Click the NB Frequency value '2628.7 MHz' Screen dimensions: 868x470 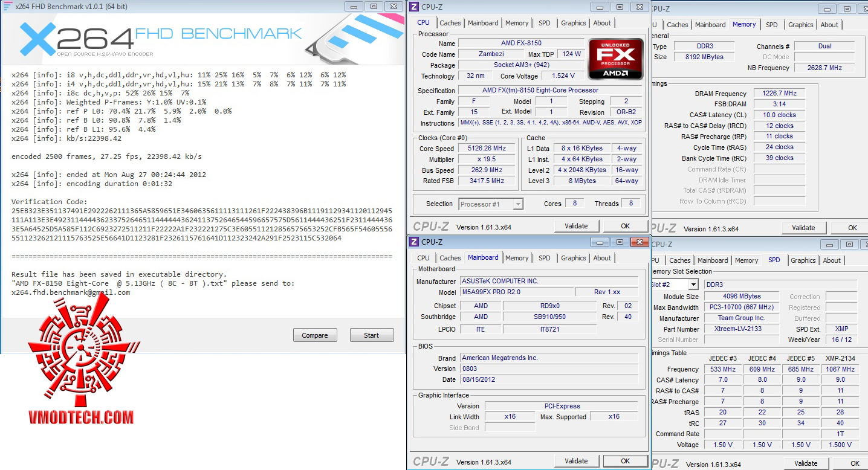click(x=824, y=68)
